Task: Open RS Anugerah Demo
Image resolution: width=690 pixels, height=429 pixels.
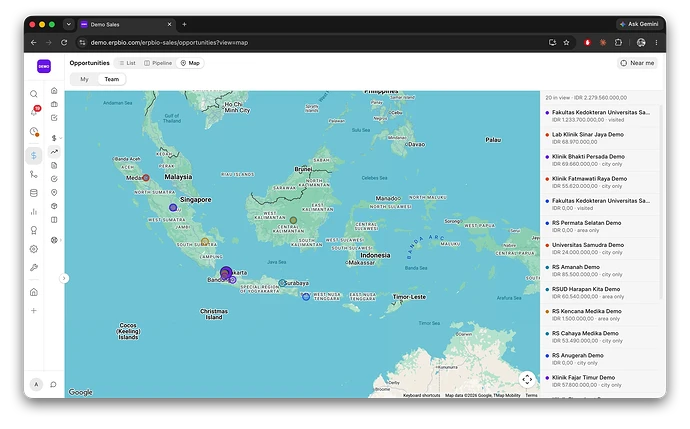Action: [601, 359]
